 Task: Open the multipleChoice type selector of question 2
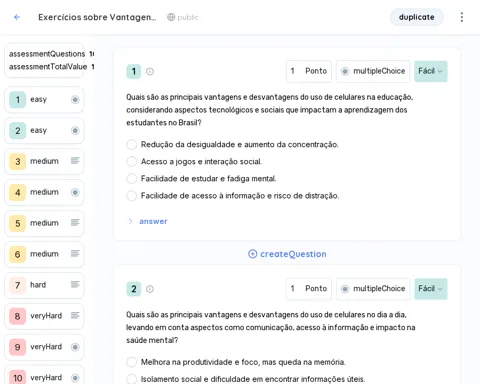pyautogui.click(x=373, y=289)
